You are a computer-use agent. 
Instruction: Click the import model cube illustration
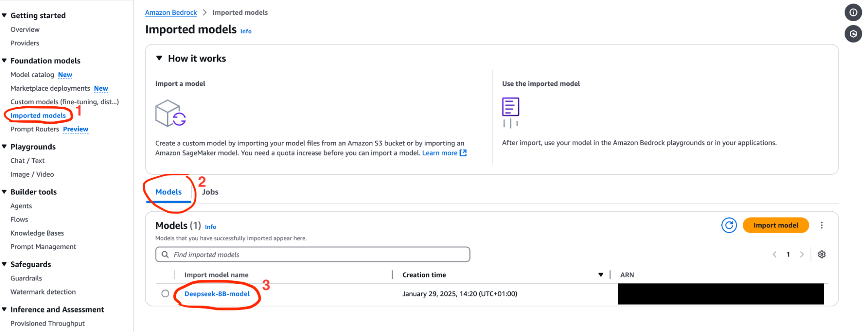coord(170,113)
